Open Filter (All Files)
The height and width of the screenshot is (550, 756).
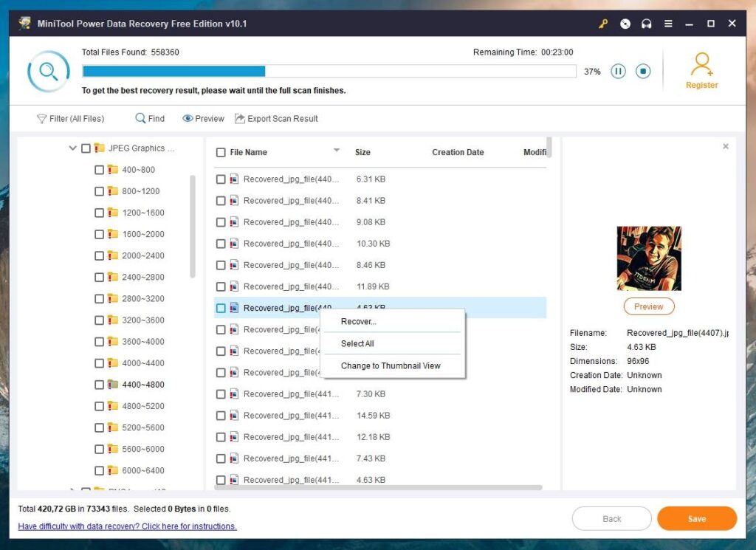[x=70, y=119]
